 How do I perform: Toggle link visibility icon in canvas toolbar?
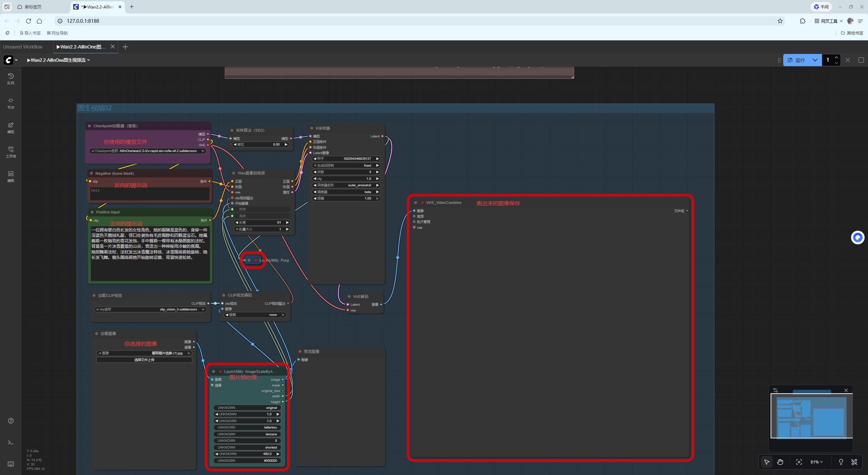854,462
